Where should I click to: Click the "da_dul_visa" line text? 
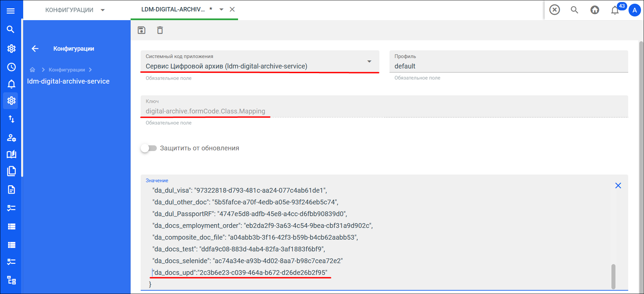click(240, 190)
